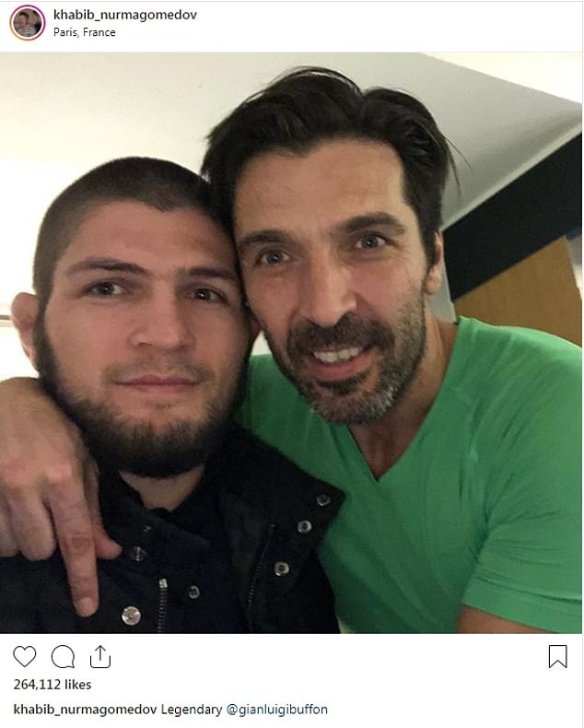Save the post with the bookmark icon
Image resolution: width=584 pixels, height=728 pixels.
pyautogui.click(x=557, y=656)
